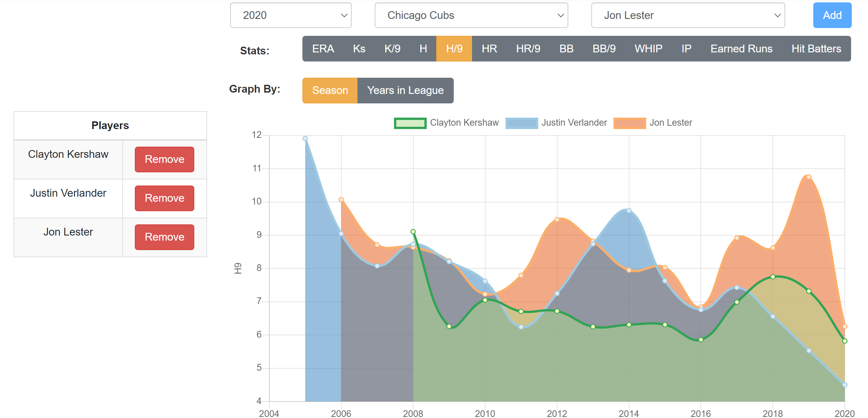Click Justin Verlander legend label

coord(574,123)
